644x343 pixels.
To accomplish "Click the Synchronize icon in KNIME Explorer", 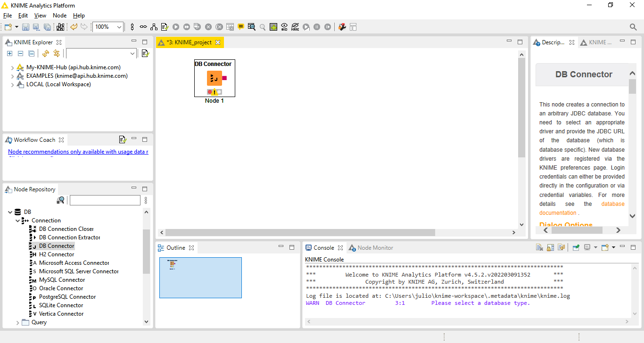I will [x=57, y=54].
